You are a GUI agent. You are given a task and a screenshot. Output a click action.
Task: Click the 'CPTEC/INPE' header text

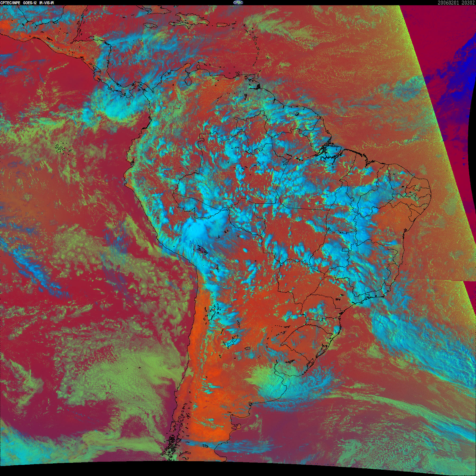click(x=10, y=3)
